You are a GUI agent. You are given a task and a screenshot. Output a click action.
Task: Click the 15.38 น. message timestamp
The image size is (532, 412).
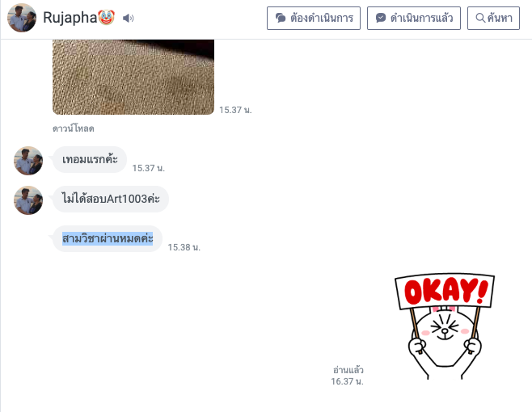pyautogui.click(x=184, y=247)
